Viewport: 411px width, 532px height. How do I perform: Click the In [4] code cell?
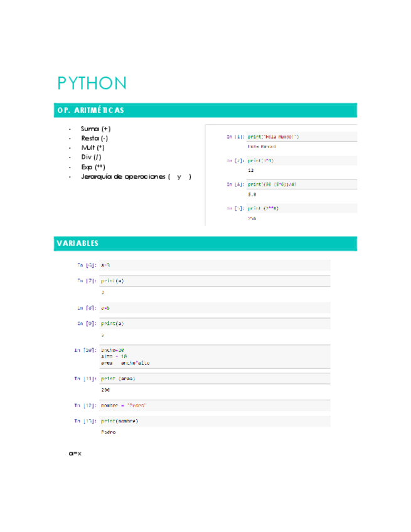coord(302,184)
